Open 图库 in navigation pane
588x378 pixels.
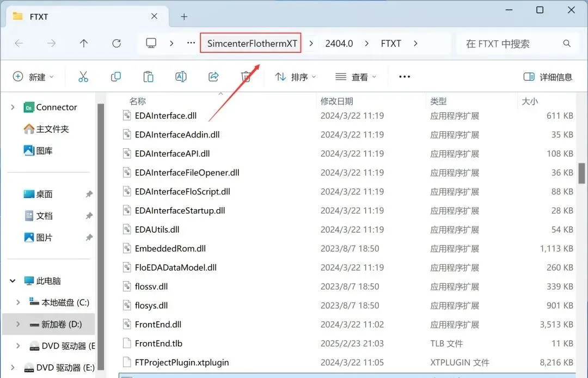coord(38,151)
